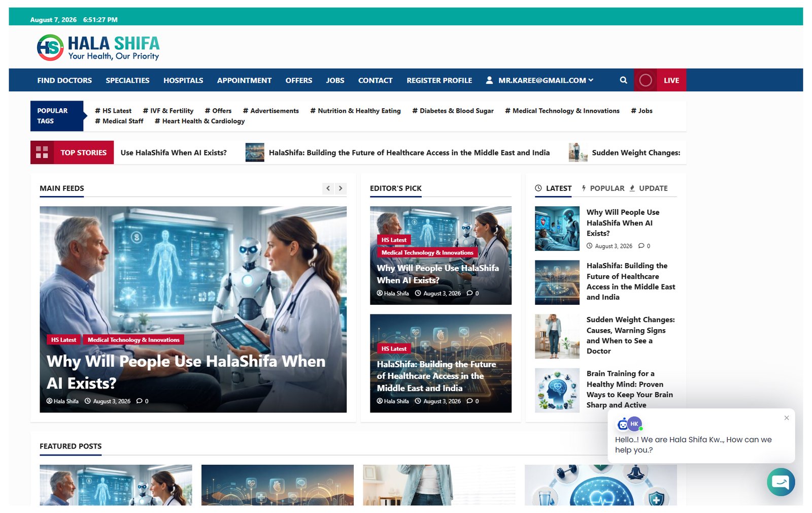Open Latest thumbnail for Building the Future

click(x=557, y=282)
